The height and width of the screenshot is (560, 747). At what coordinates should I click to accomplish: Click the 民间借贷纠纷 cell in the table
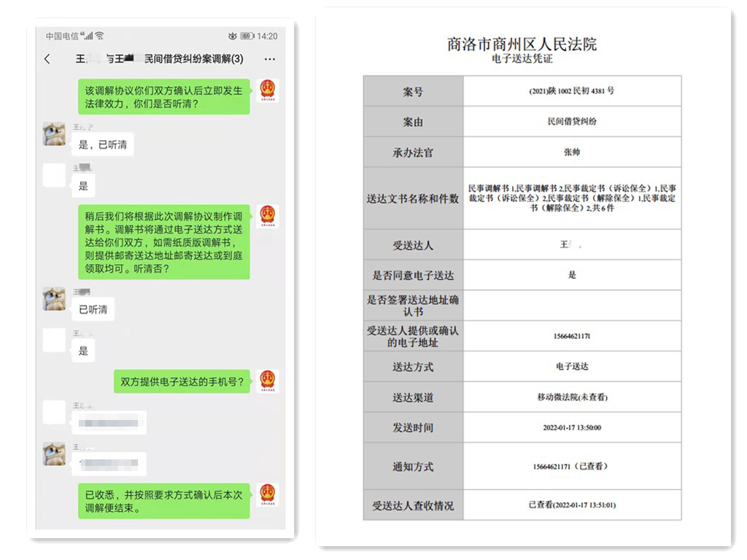[572, 122]
